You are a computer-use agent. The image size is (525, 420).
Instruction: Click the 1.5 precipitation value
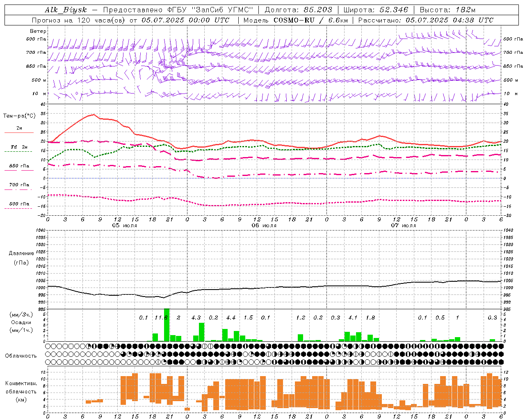tap(248, 317)
